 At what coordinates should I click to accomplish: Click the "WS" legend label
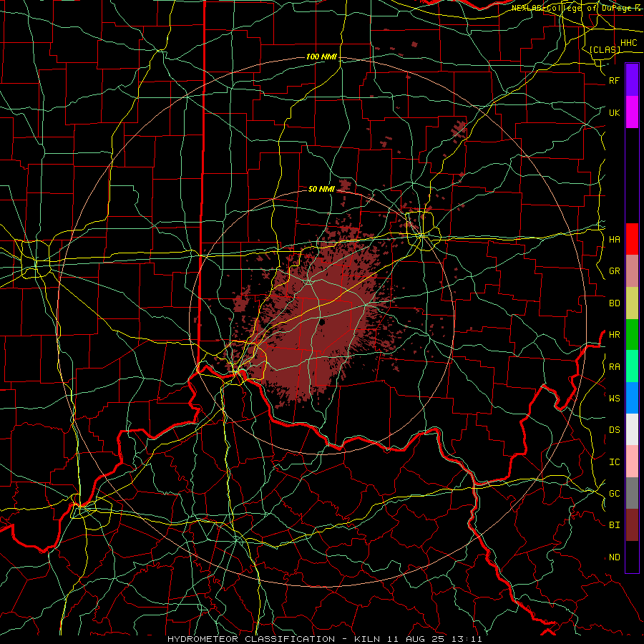(x=614, y=398)
